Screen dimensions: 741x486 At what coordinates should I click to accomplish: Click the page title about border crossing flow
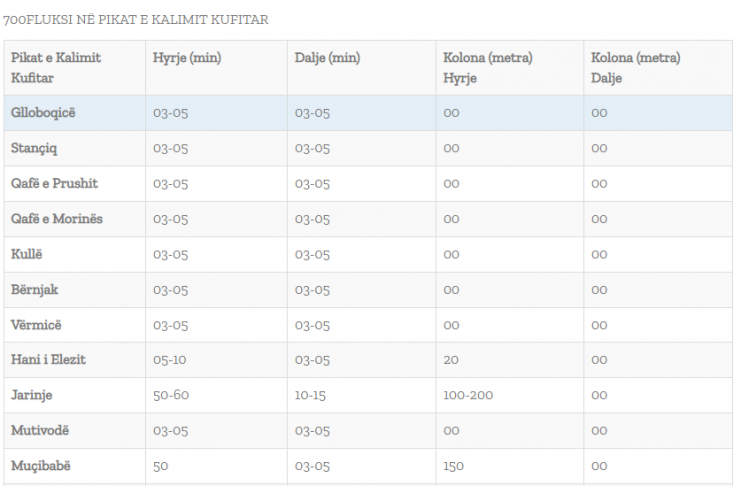pyautogui.click(x=136, y=20)
